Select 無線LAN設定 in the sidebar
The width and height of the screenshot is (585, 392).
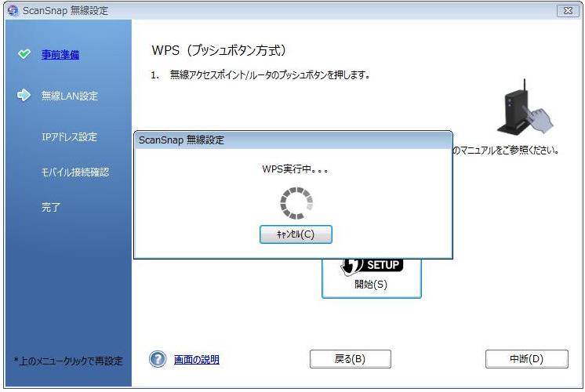click(69, 96)
